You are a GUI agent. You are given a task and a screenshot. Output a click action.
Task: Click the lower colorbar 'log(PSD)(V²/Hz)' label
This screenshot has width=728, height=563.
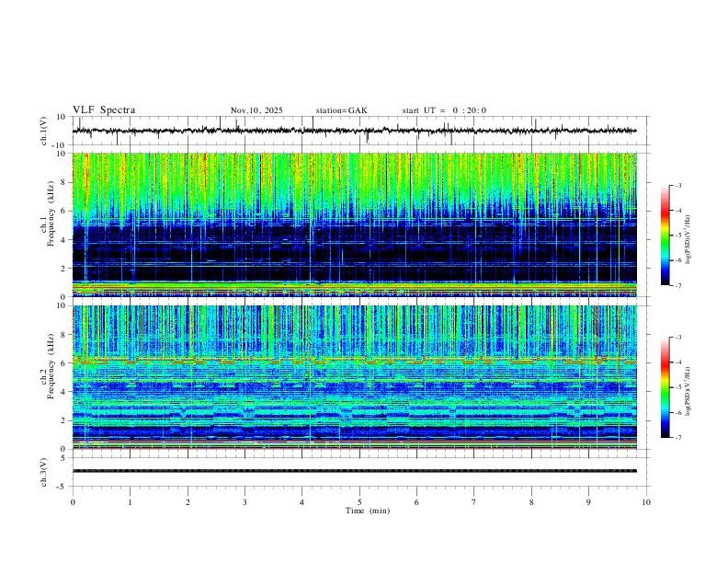click(688, 391)
